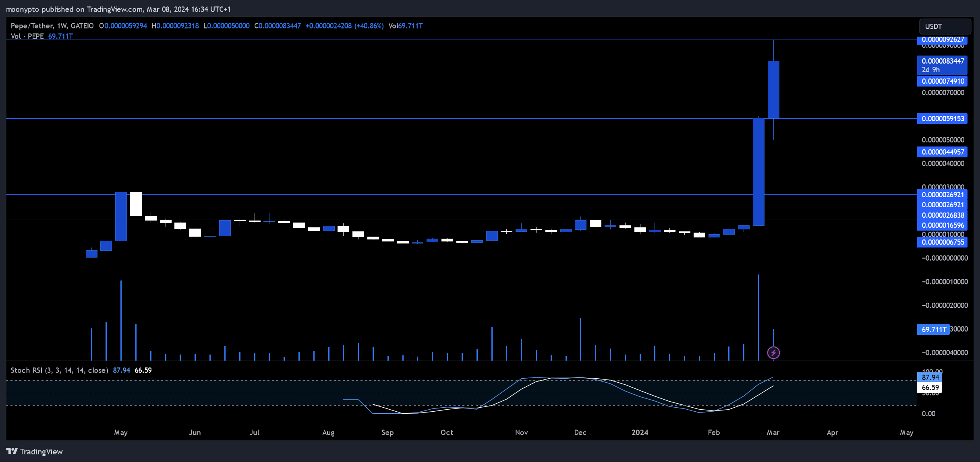Click the tallest volume bar in late February
The width and height of the screenshot is (980, 462).
(758, 318)
